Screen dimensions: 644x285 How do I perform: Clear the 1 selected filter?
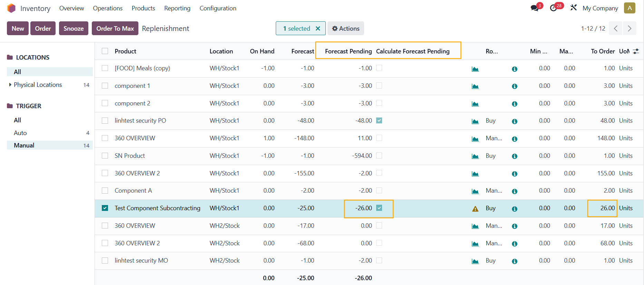click(x=318, y=29)
